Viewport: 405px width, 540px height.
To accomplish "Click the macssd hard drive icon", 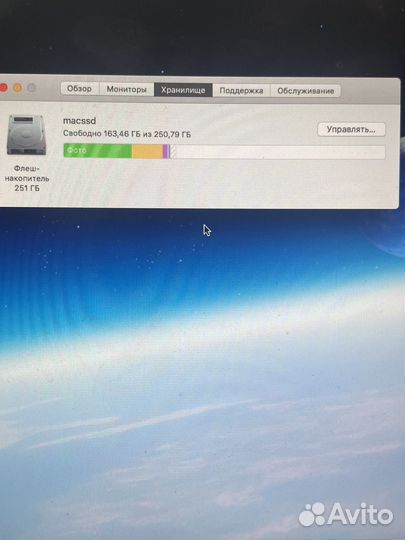I will pos(27,135).
